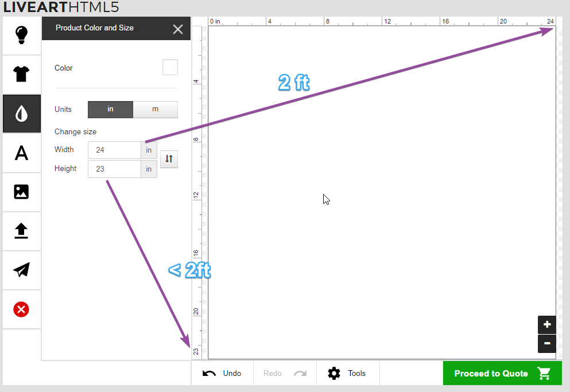570x392 pixels.
Task: Click the upload arrow icon
Action: pyautogui.click(x=21, y=231)
